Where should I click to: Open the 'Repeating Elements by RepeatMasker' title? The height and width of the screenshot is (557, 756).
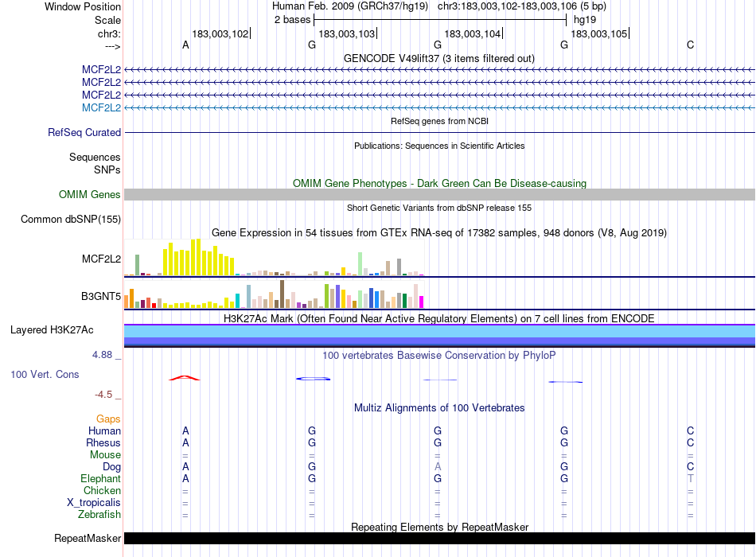coord(439,527)
